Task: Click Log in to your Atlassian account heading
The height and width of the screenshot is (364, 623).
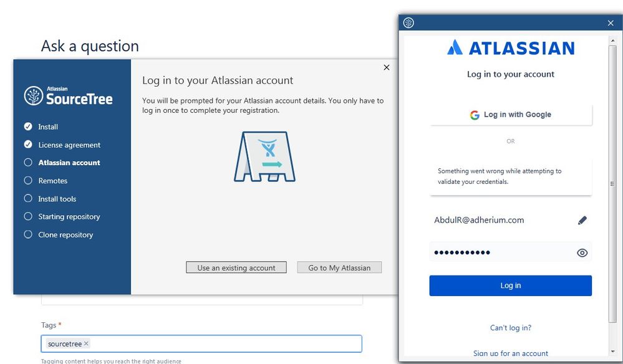Action: pyautogui.click(x=218, y=80)
